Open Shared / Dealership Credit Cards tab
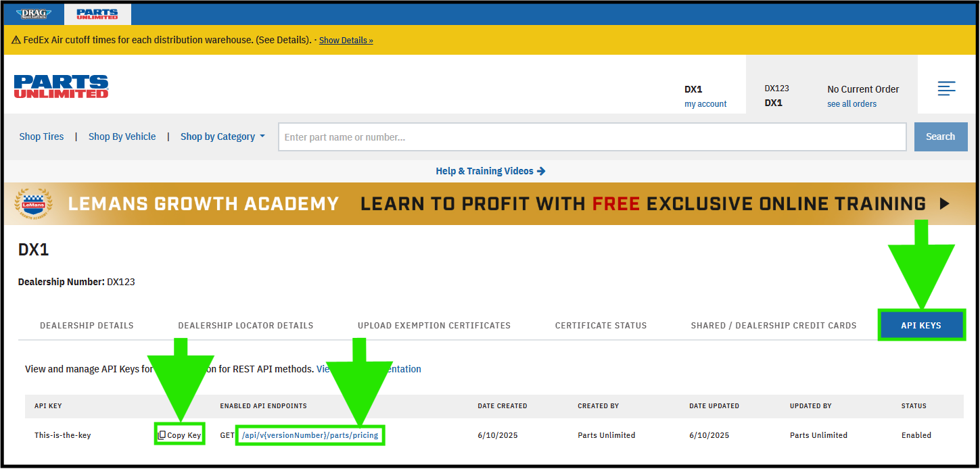Screen dimensions: 980x469 [x=774, y=326]
